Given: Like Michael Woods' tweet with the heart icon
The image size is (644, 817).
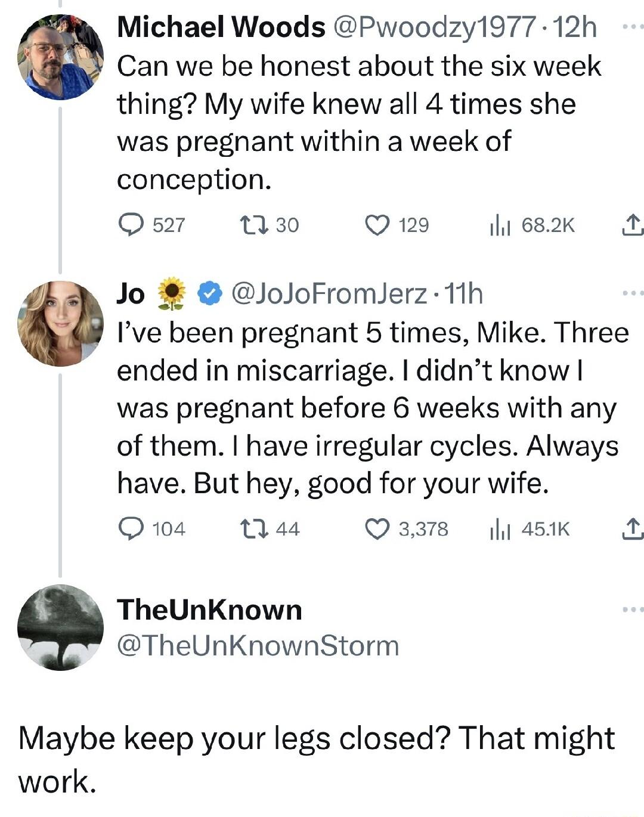Looking at the screenshot, I should 377,224.
